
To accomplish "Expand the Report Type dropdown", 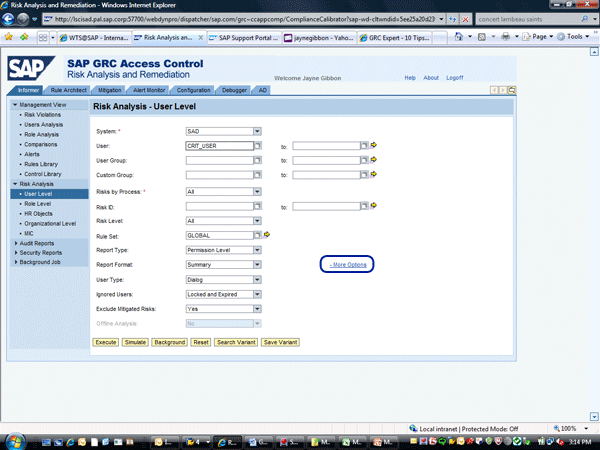I will click(x=257, y=250).
